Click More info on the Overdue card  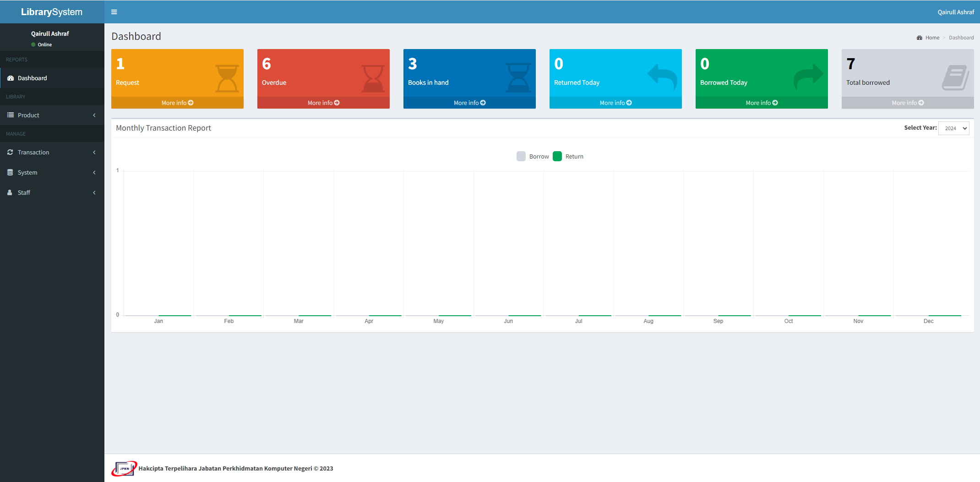click(x=323, y=103)
